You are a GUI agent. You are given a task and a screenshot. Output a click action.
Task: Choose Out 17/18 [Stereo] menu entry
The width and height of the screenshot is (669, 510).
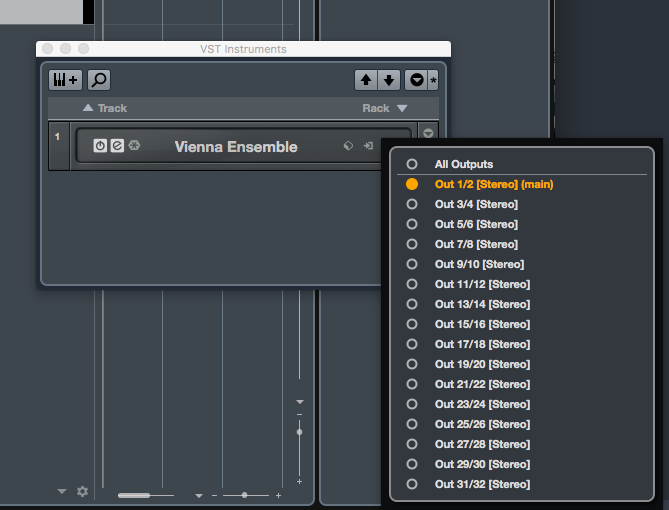(522, 344)
